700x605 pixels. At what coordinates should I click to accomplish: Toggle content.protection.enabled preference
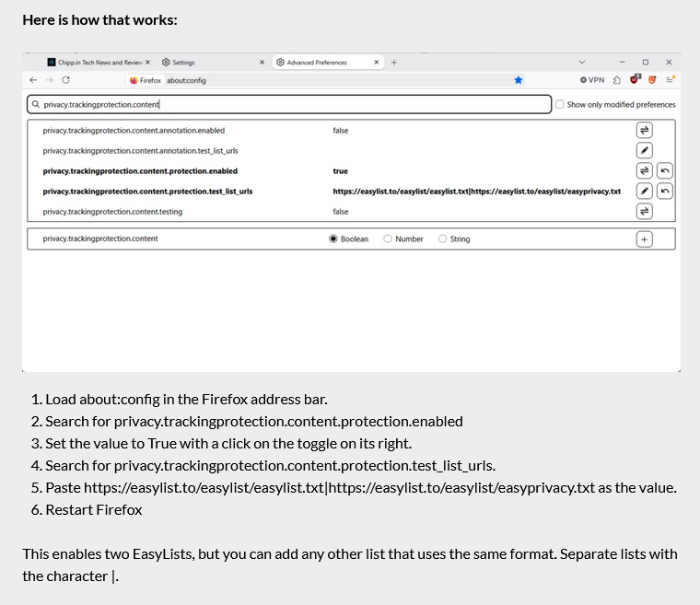(x=644, y=170)
